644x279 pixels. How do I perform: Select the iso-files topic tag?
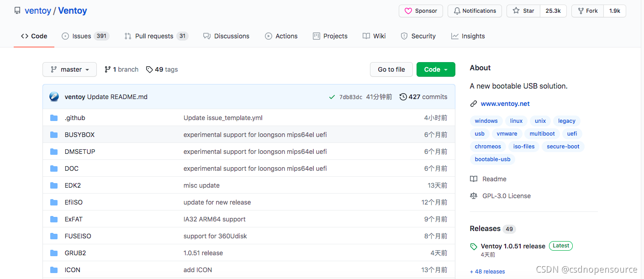(x=524, y=147)
